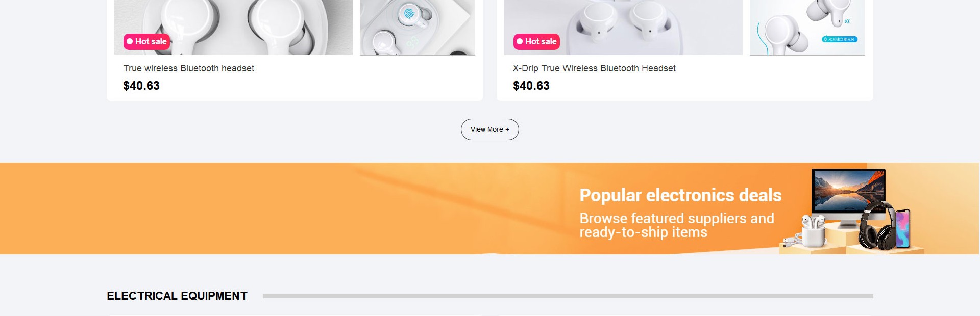Click the $40.63 price under True wireless headset
Screen dimensions: 980x316
coord(141,86)
